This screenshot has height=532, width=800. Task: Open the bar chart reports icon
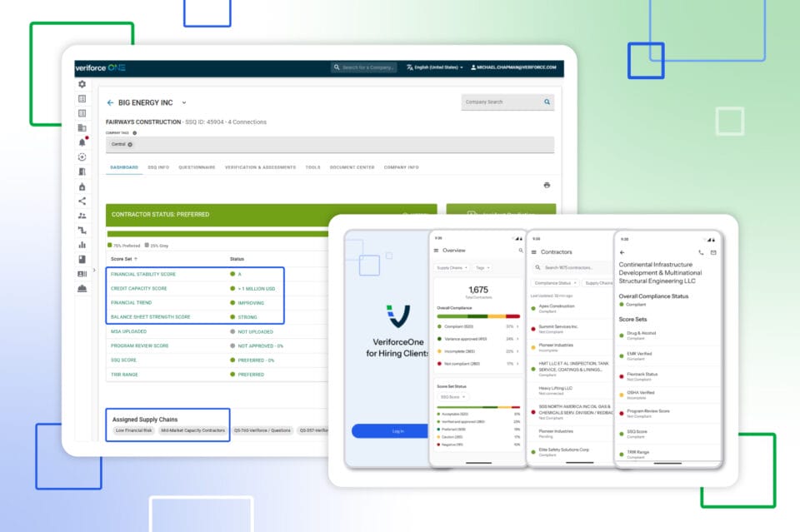point(82,245)
